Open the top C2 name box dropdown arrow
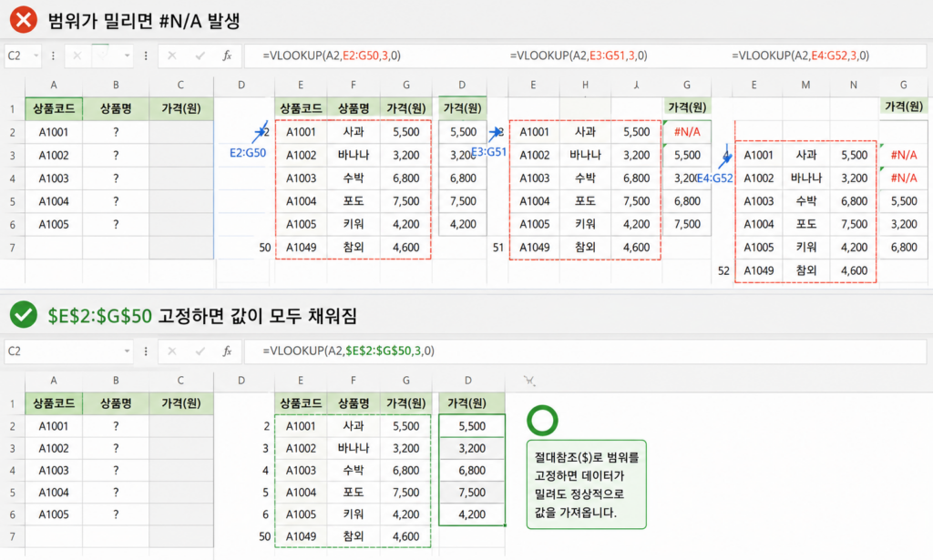933x560 pixels. [36, 56]
